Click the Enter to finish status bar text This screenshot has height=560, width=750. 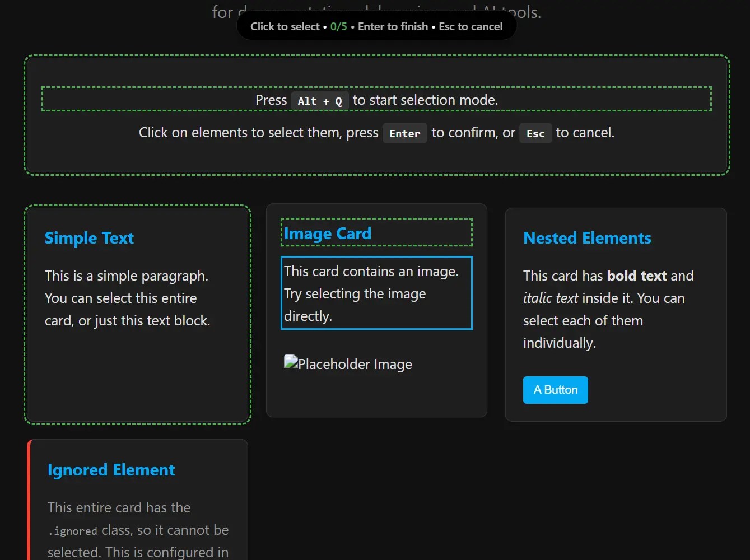pos(393,26)
